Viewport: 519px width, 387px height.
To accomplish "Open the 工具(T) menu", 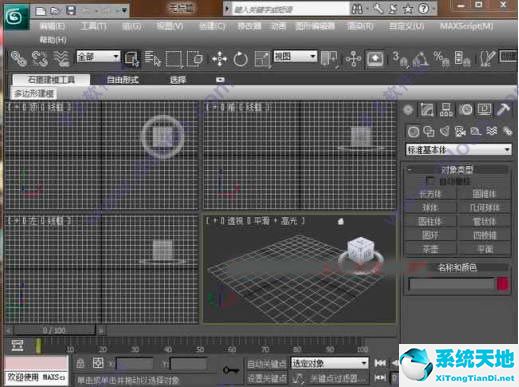I will [93, 26].
